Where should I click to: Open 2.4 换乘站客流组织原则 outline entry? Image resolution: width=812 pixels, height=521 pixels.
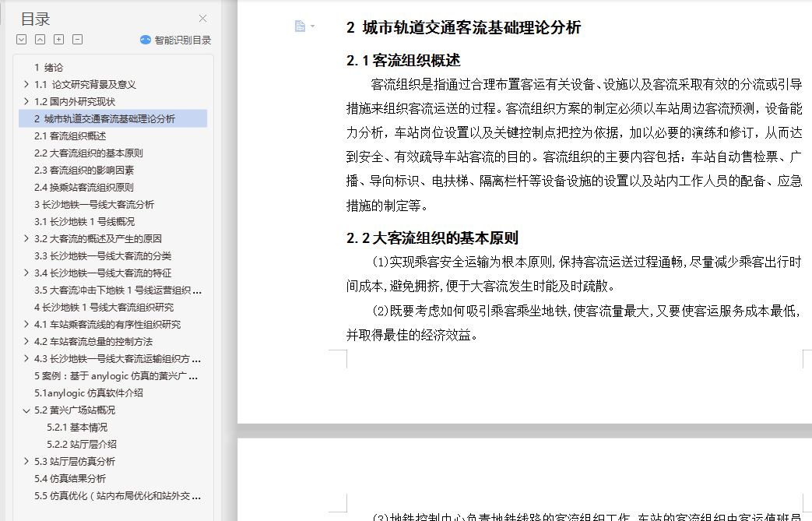(84, 187)
